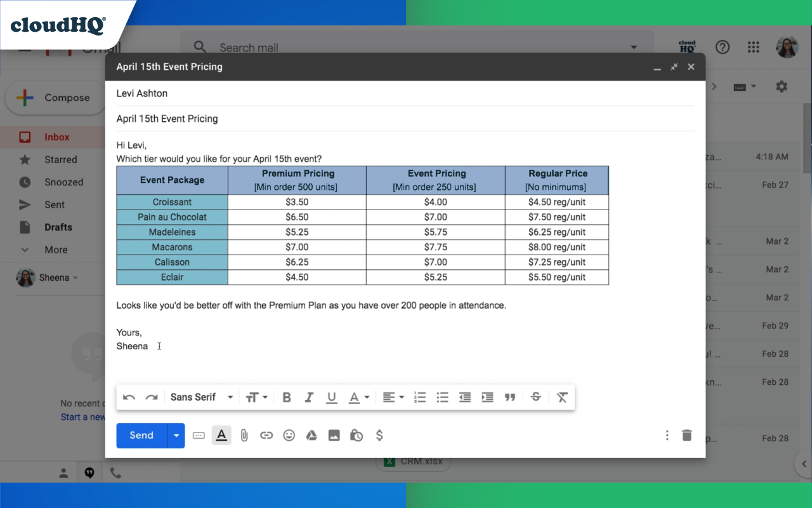Click the dollar sign payment icon
This screenshot has width=812, height=508.
coord(379,435)
